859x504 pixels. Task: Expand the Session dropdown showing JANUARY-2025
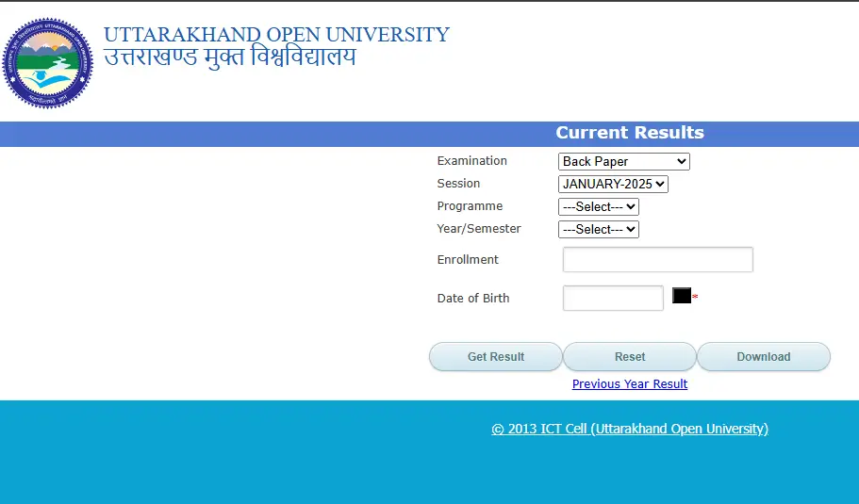[613, 184]
